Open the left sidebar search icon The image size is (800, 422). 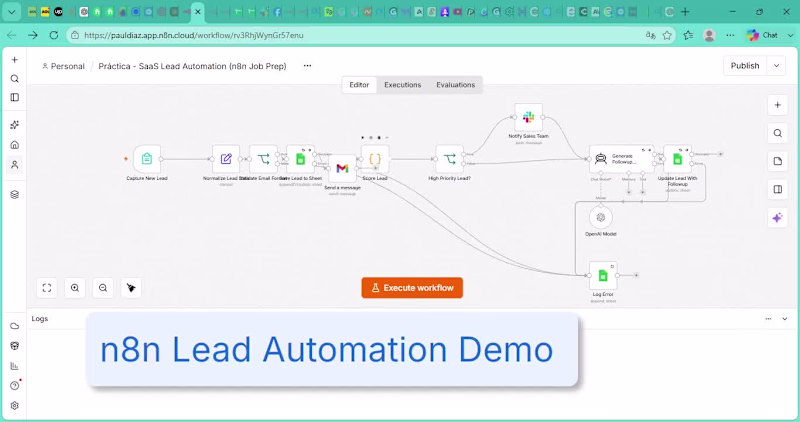coord(15,79)
